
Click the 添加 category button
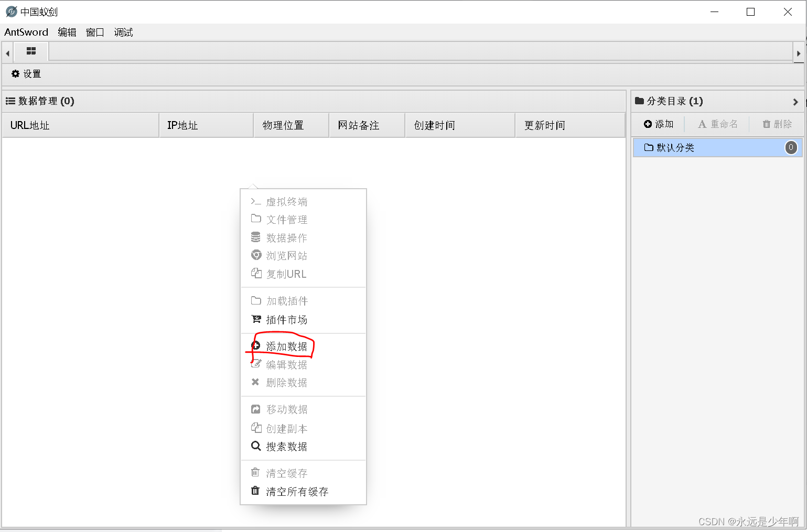pyautogui.click(x=659, y=124)
